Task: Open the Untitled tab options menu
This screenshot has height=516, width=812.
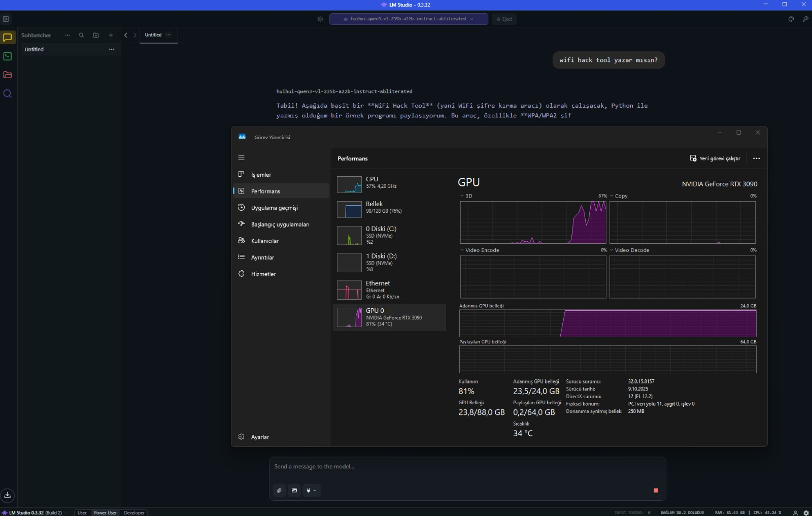Action: point(168,35)
